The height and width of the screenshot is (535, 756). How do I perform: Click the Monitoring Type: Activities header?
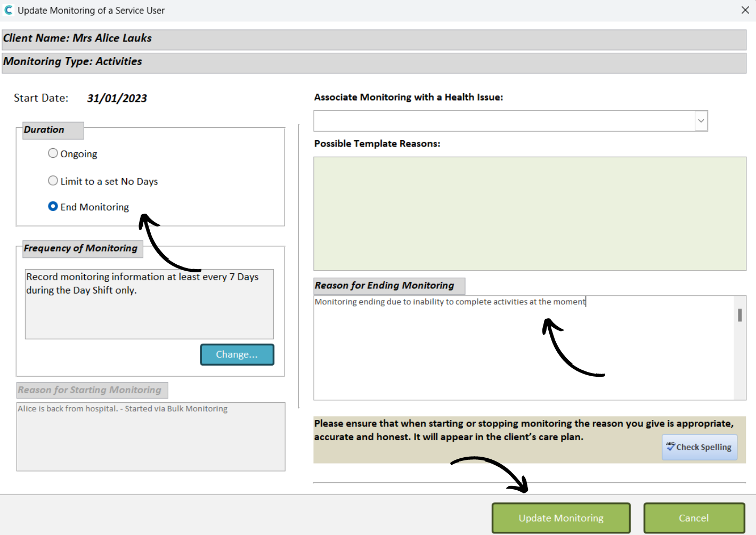[x=374, y=62]
